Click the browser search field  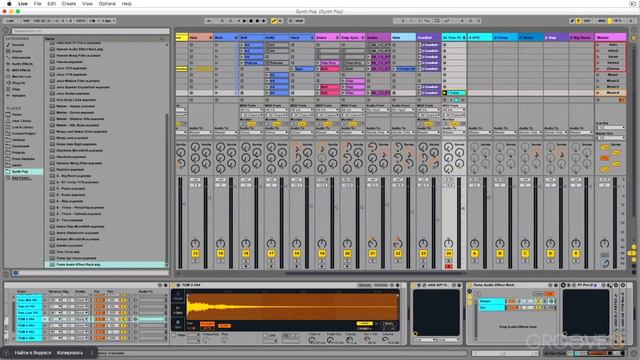90,31
